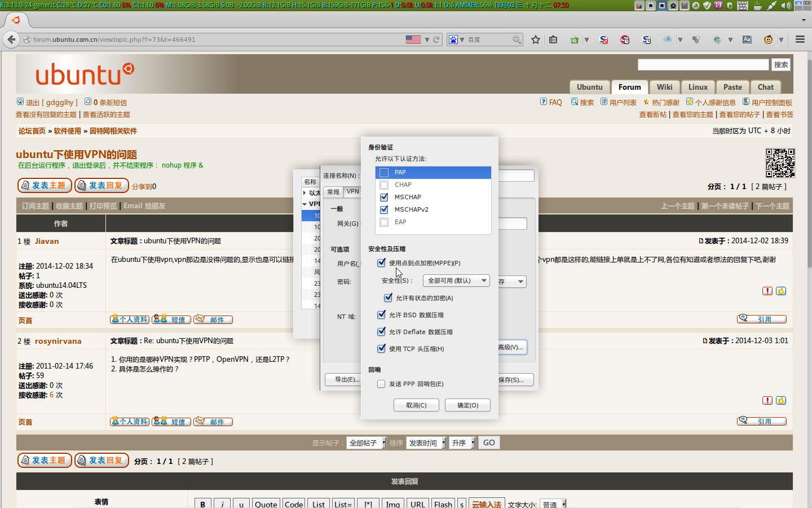Open the password storage dropdown behind dialog

[x=512, y=281]
